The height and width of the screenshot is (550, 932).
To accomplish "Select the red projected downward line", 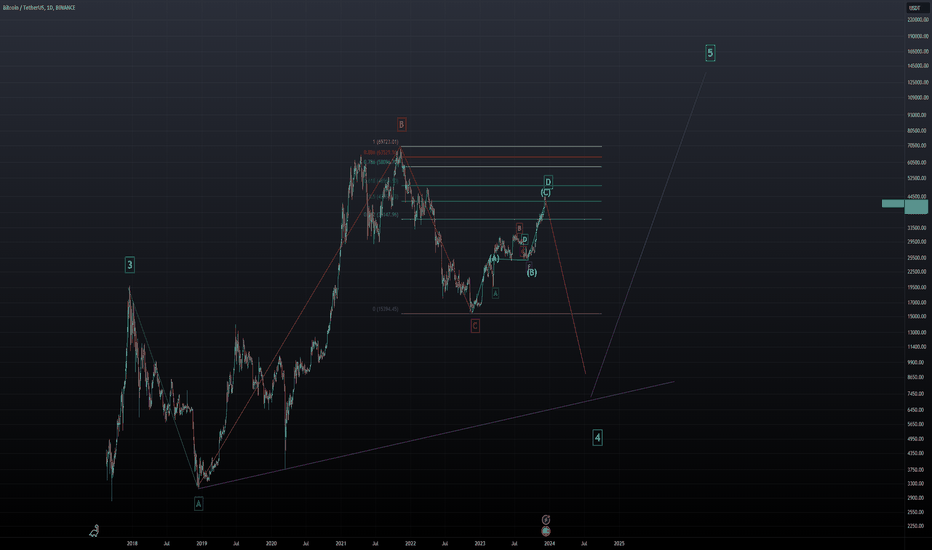I will coord(565,288).
